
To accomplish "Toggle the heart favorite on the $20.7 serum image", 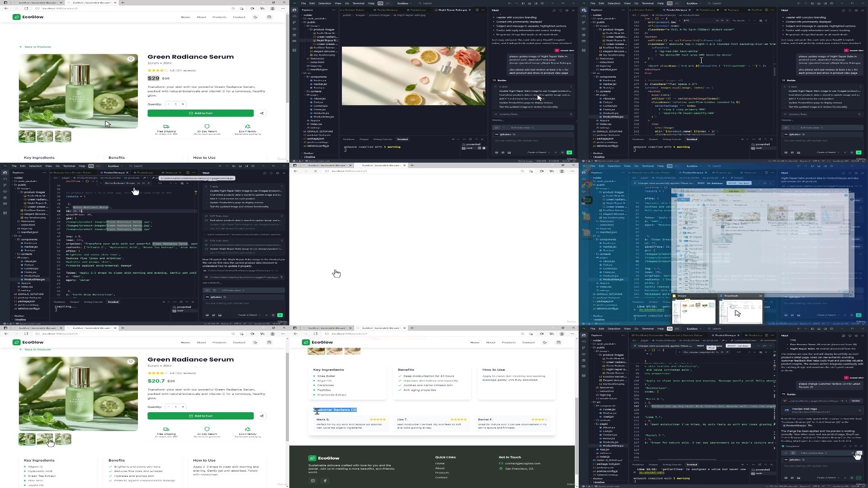I will pyautogui.click(x=131, y=362).
